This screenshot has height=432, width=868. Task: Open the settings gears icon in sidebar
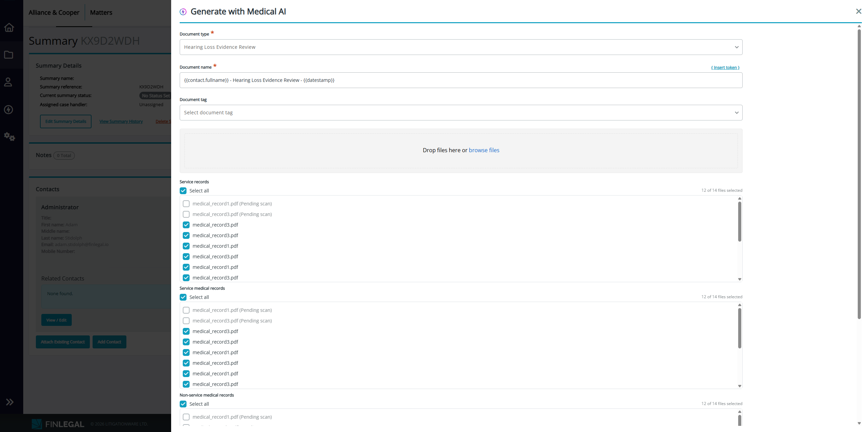point(9,137)
